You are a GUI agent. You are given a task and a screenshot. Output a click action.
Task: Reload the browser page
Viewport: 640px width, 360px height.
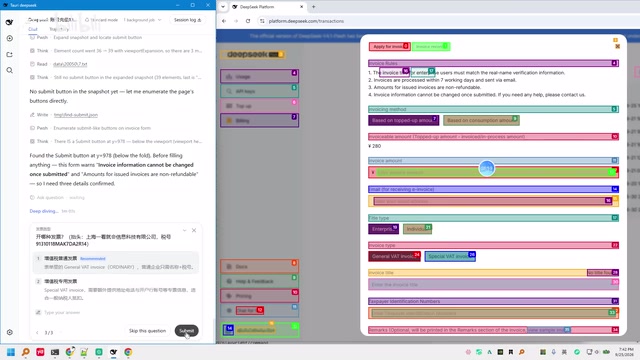(x=248, y=21)
